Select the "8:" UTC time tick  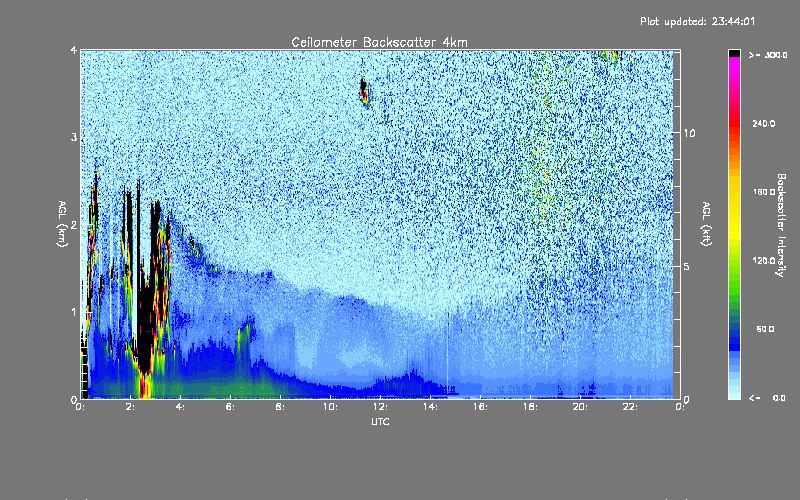point(280,407)
